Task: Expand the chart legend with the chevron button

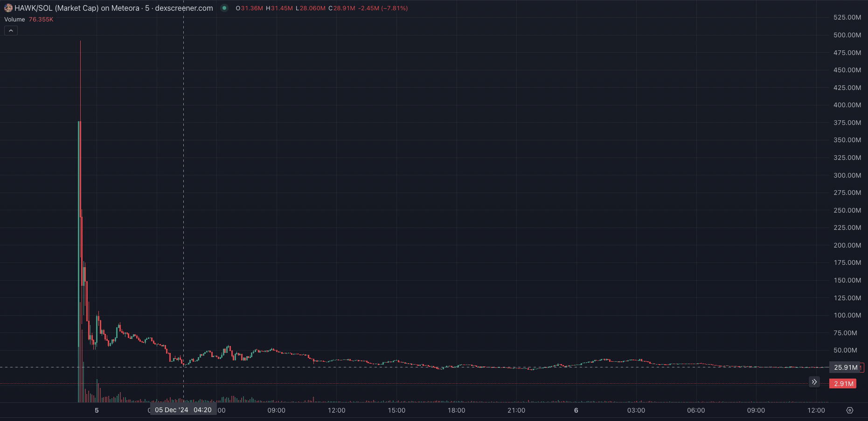Action: 10,30
